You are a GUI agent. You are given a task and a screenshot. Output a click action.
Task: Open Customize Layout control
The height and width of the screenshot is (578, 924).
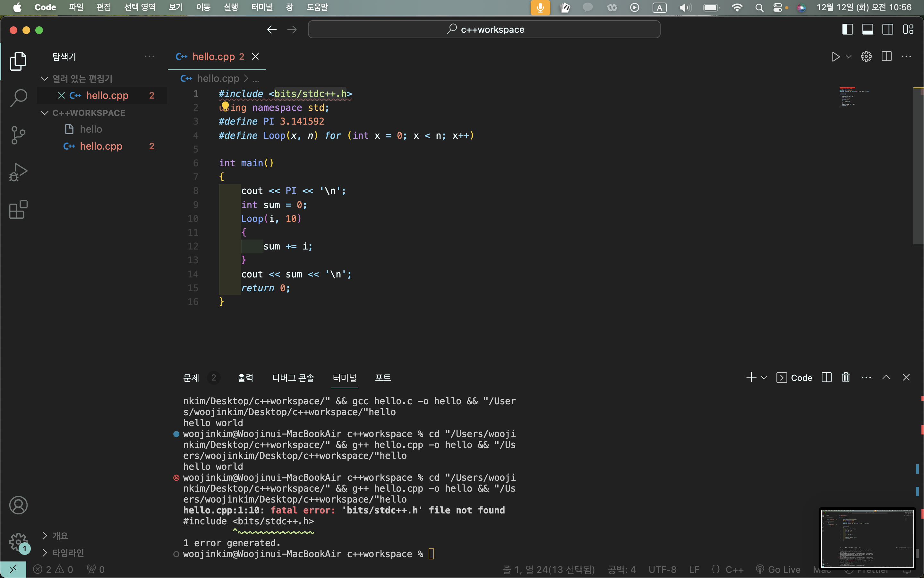(x=908, y=30)
